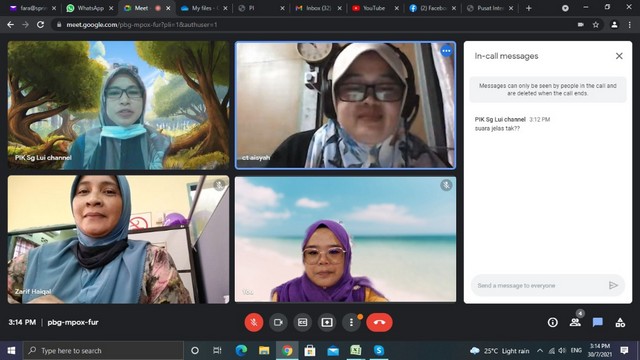Image resolution: width=640 pixels, height=360 pixels.
Task: Expand the hidden system tray icons chevron
Action: 540,351
